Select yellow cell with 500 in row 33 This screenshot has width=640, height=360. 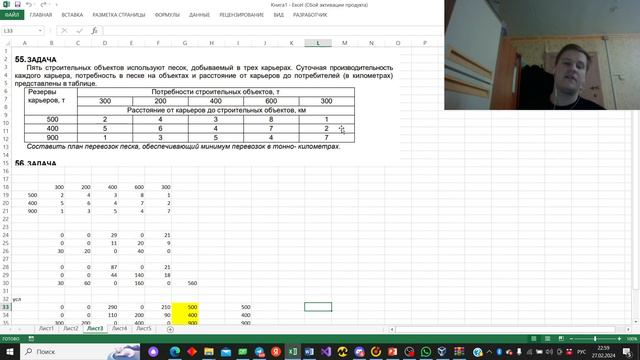[x=185, y=307]
